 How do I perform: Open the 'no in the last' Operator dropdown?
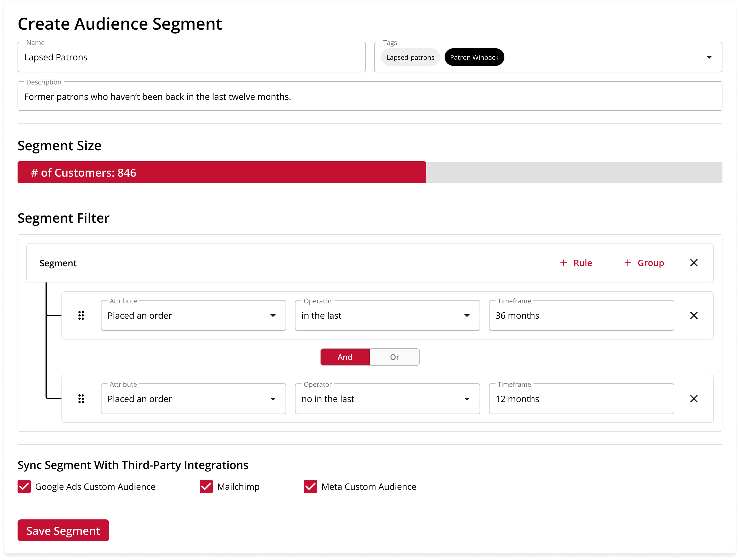point(387,399)
